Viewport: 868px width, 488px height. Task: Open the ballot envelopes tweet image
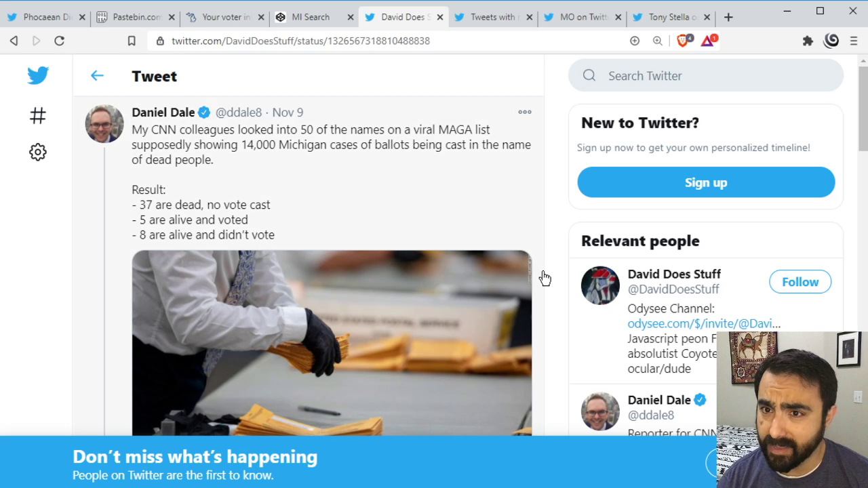point(332,342)
